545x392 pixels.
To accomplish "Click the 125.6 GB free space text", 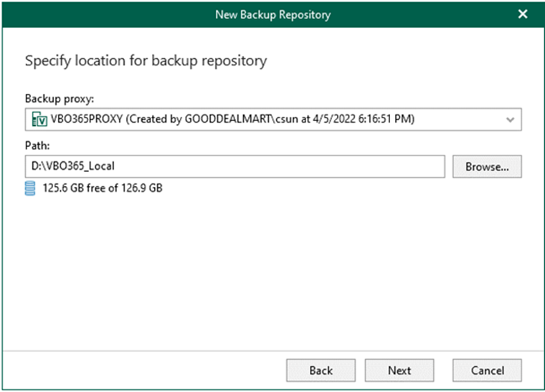I will 101,189.
